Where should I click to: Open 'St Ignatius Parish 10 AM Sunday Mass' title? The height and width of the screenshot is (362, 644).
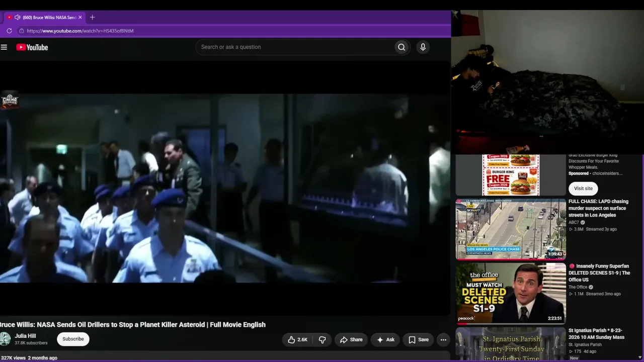597,334
